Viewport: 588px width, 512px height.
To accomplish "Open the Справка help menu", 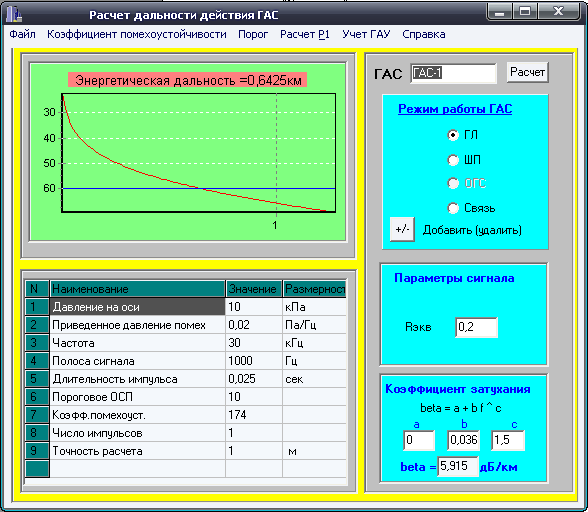I will click(x=424, y=35).
